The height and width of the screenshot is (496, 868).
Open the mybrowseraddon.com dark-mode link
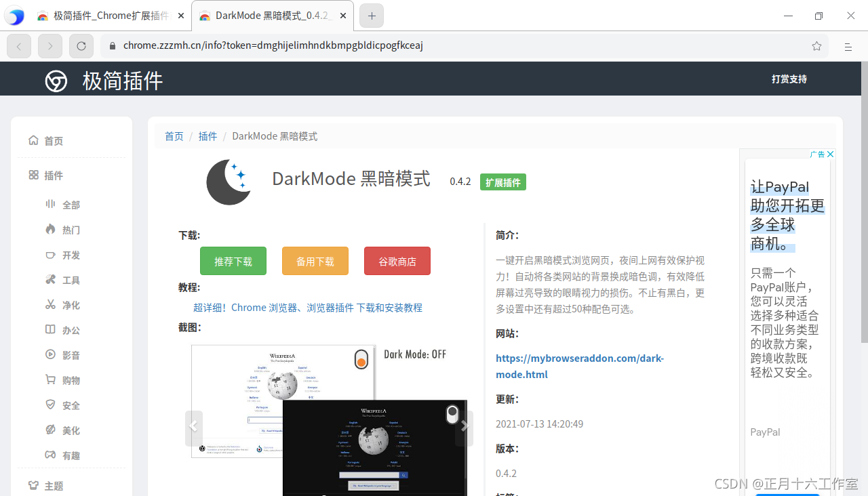(580, 366)
